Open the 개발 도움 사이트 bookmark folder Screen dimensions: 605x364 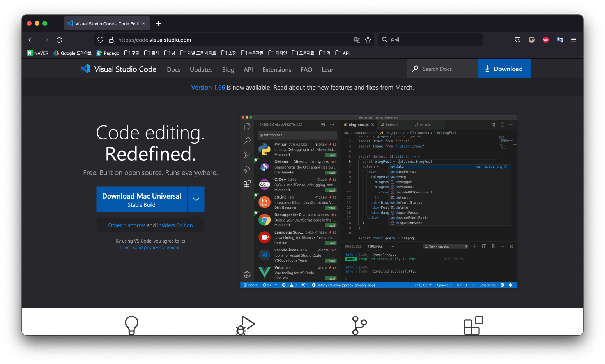pyautogui.click(x=198, y=53)
